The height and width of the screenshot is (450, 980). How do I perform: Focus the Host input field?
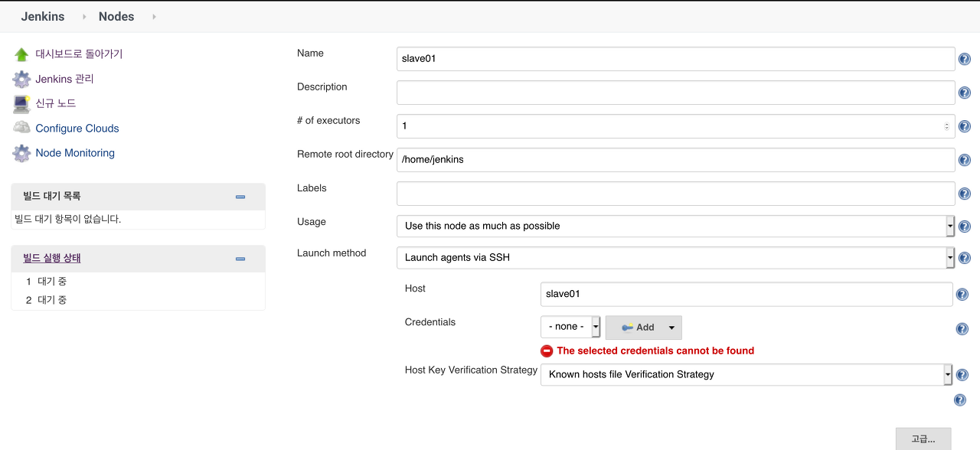(x=746, y=294)
